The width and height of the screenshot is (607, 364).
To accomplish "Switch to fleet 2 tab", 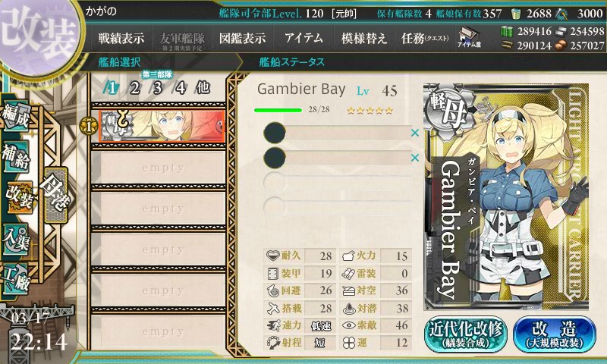I will 134,88.
